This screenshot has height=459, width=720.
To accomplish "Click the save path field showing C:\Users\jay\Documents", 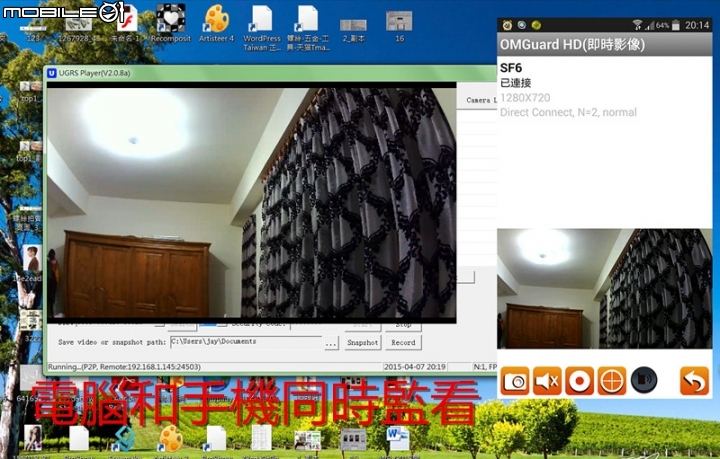I will [246, 342].
